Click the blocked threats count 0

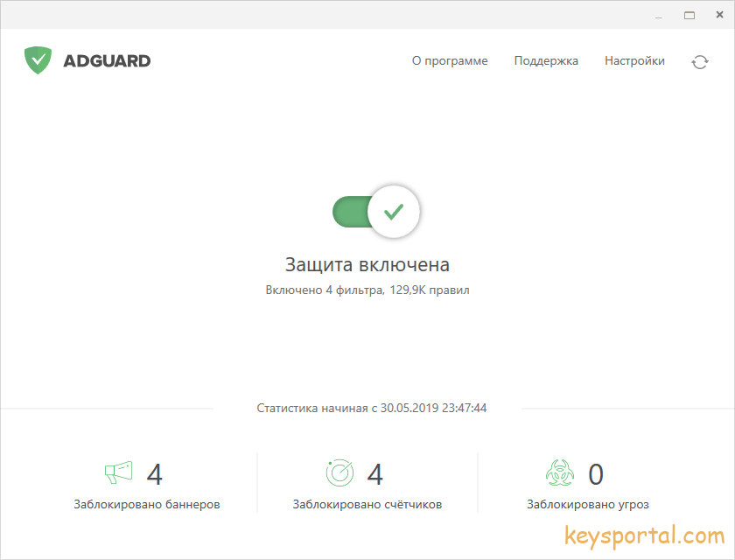point(595,474)
